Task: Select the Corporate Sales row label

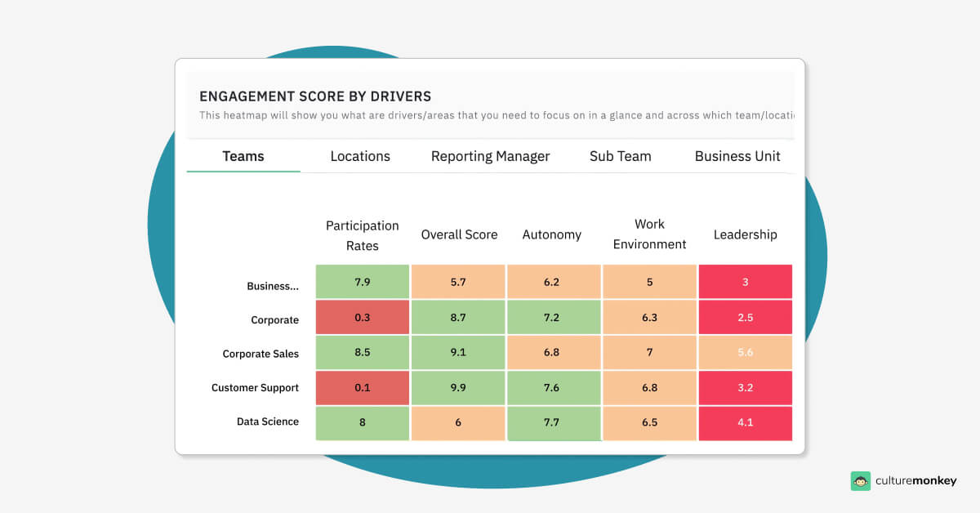Action: tap(261, 354)
